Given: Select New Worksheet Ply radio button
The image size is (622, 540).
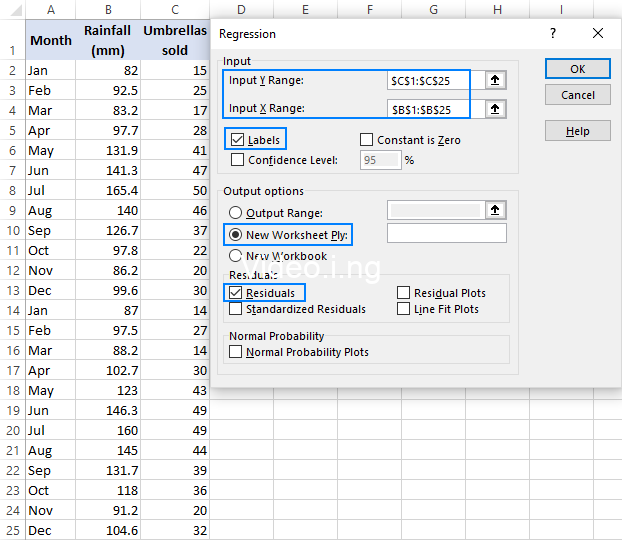Looking at the screenshot, I should [x=236, y=235].
